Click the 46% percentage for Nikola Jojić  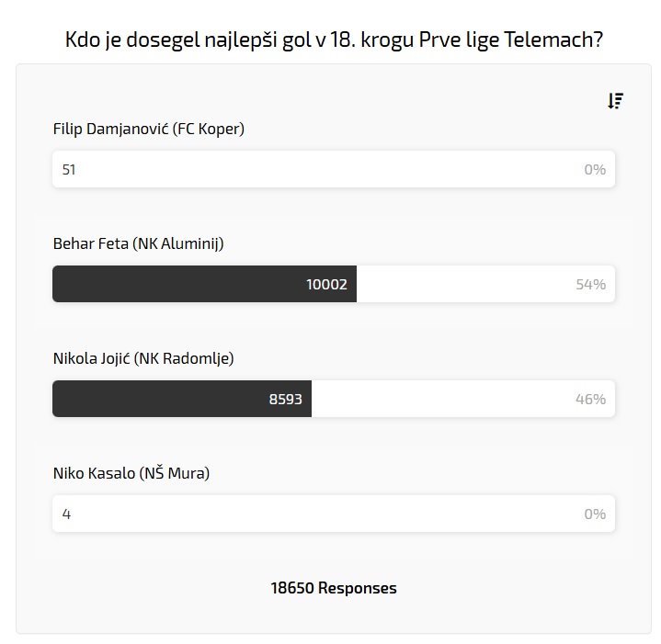click(590, 400)
